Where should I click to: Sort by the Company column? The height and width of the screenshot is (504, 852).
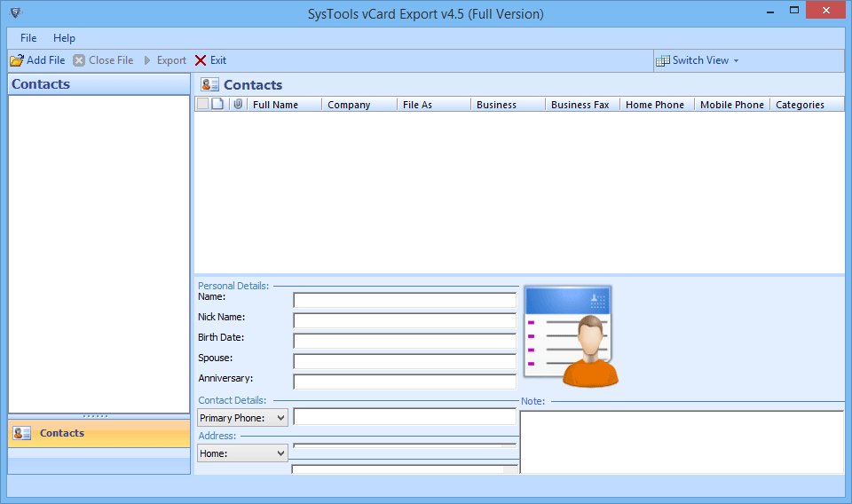coord(359,105)
